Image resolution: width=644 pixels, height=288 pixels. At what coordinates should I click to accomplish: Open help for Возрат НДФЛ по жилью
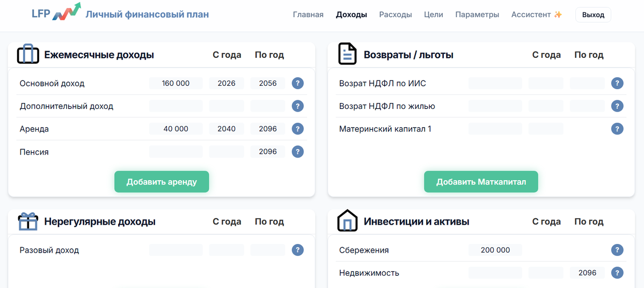(x=617, y=106)
